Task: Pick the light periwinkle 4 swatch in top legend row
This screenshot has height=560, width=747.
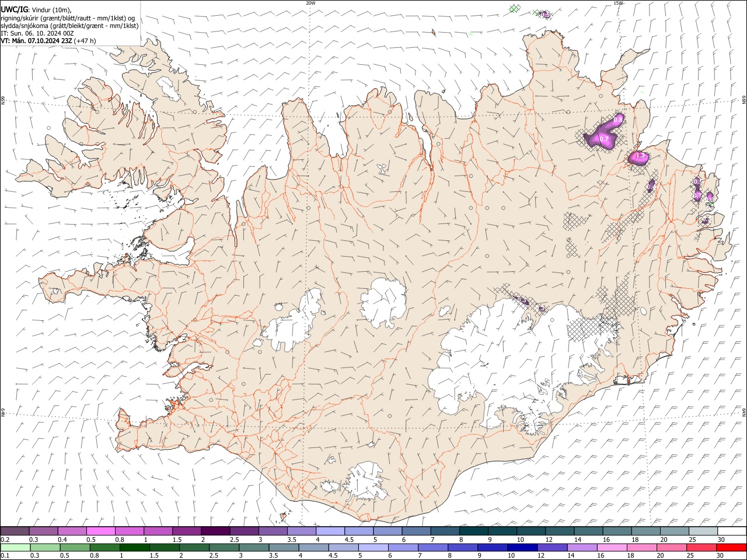Action: [x=330, y=531]
